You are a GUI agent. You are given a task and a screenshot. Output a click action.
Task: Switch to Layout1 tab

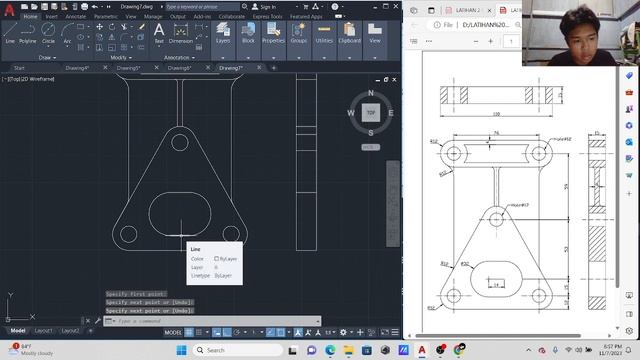43,331
